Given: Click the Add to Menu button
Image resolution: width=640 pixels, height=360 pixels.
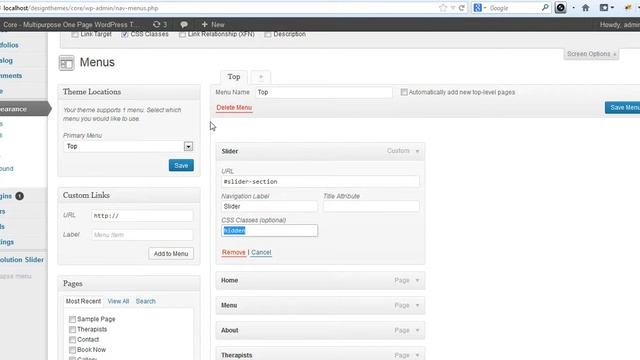Looking at the screenshot, I should 171,253.
